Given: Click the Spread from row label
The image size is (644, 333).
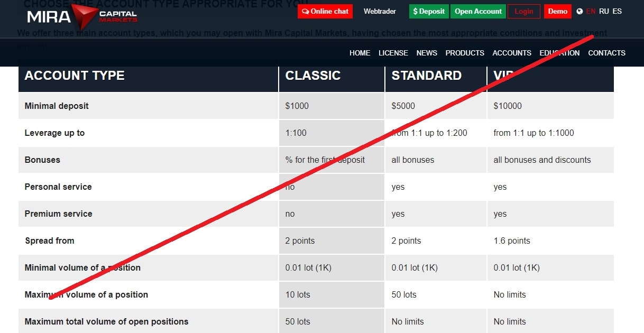Looking at the screenshot, I should tap(50, 240).
